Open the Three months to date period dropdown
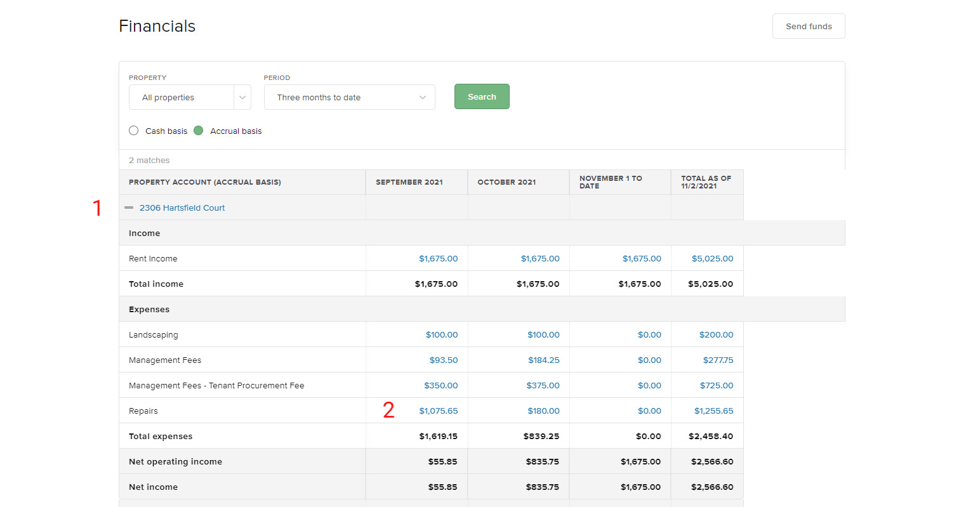Viewport: 980px width, 507px height. click(x=349, y=96)
